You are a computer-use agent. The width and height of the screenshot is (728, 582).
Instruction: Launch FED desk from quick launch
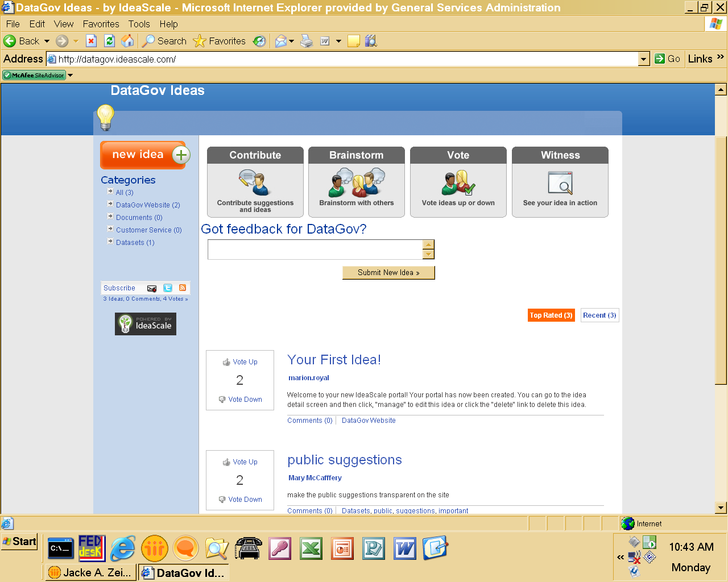[x=91, y=548]
